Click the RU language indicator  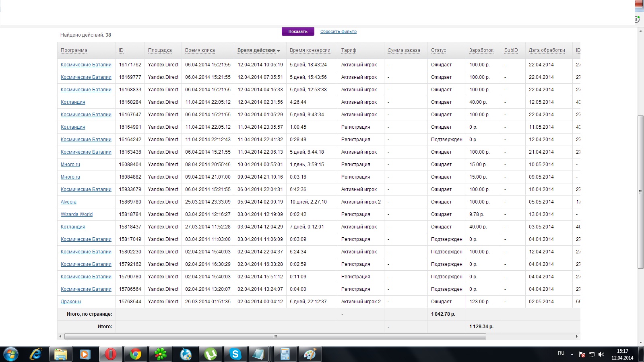[x=561, y=353]
